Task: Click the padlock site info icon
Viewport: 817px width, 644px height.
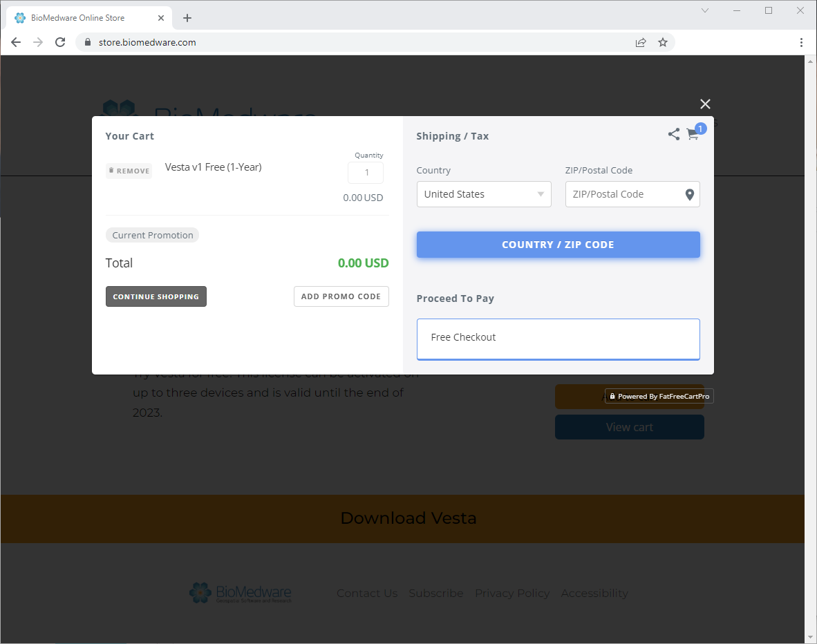Action: coord(88,42)
